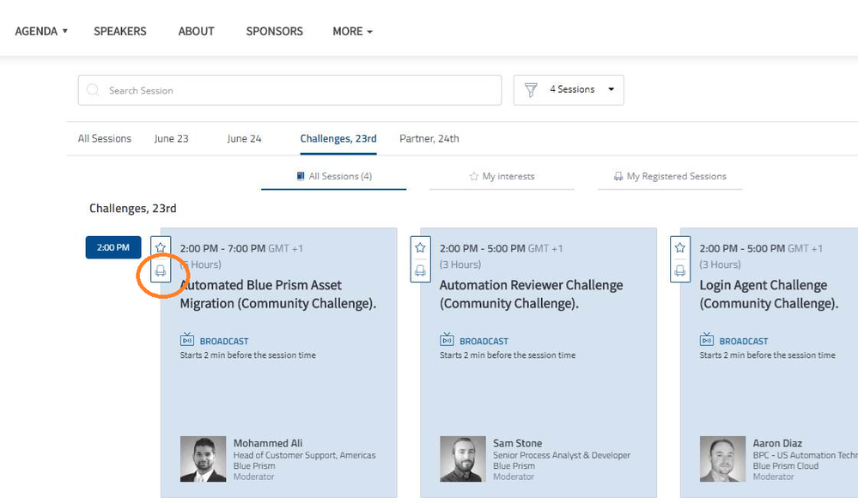This screenshot has height=504, width=858.
Task: Expand the MORE menu
Action: click(x=352, y=31)
